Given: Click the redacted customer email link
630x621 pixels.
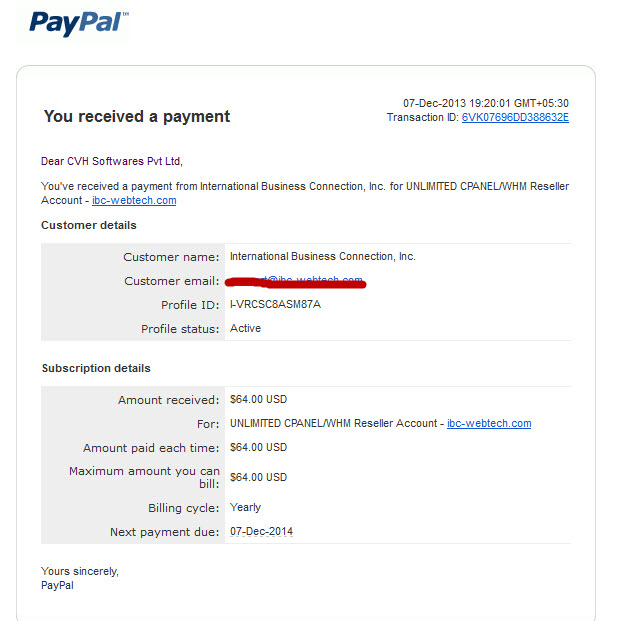Looking at the screenshot, I should tap(296, 282).
